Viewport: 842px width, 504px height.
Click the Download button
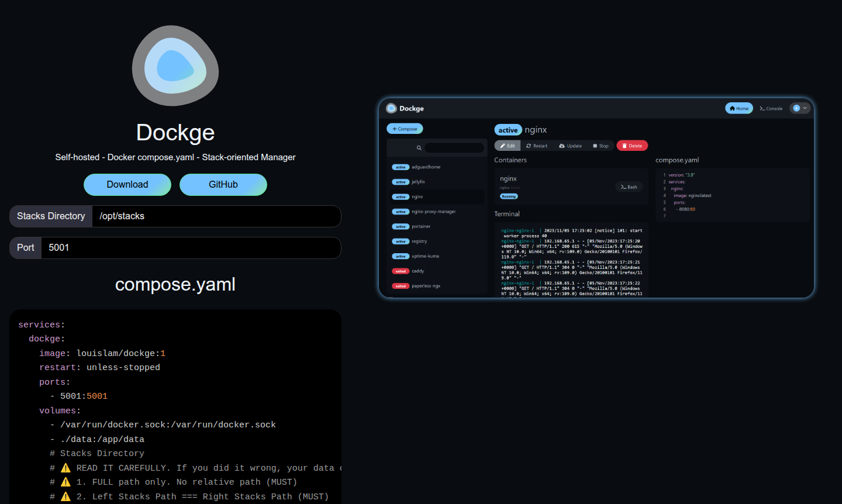tap(127, 185)
